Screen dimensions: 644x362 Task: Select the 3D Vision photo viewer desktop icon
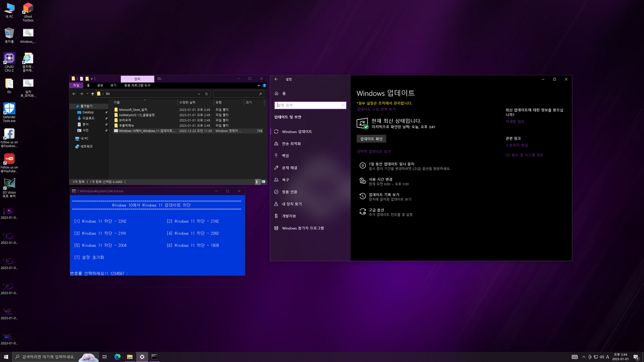(9, 188)
